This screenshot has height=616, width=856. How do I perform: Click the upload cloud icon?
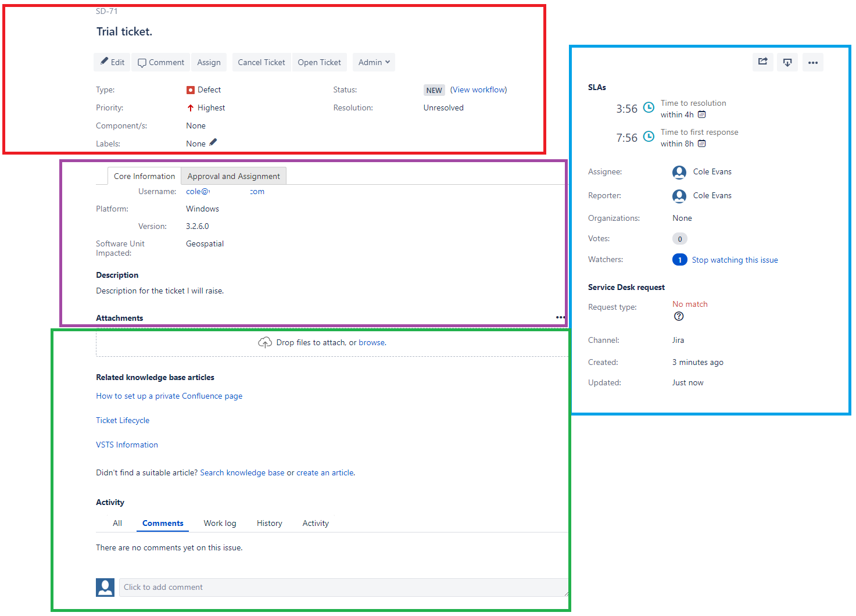click(265, 342)
